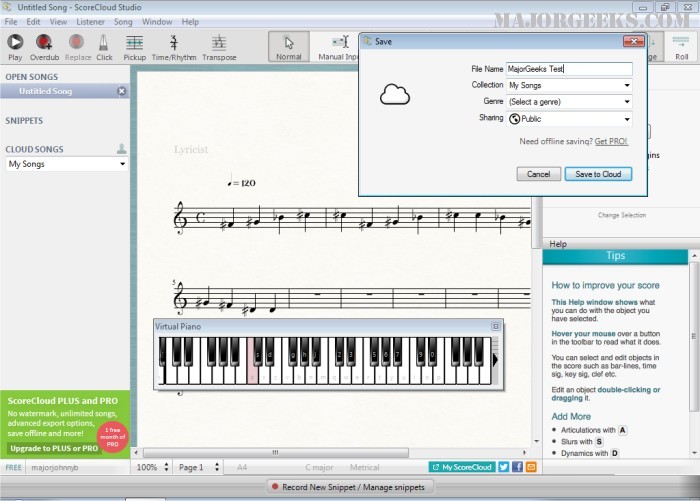
Task: Click the C major key label
Action: tap(319, 468)
